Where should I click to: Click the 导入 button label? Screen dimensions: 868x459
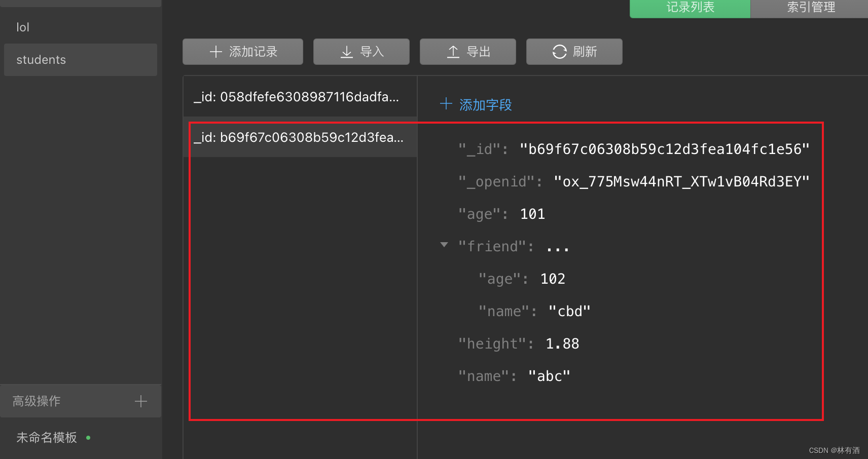pyautogui.click(x=372, y=52)
